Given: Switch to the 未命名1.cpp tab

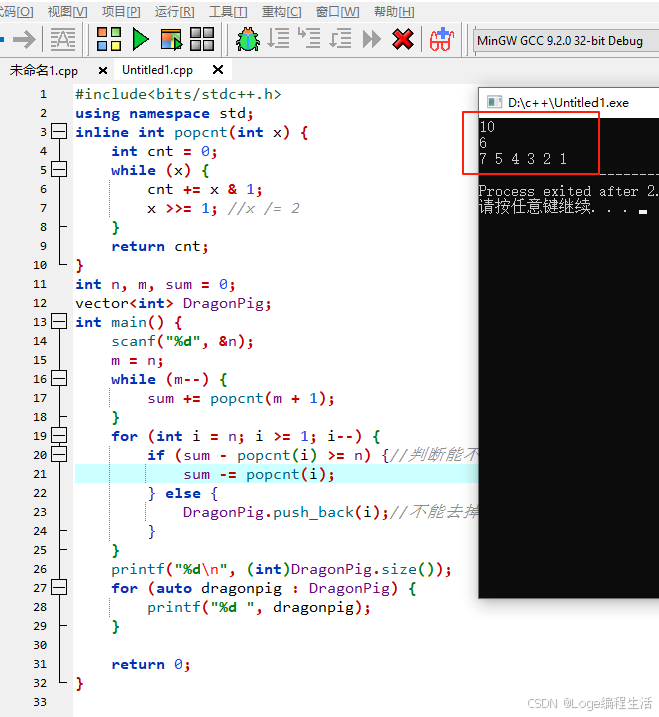Looking at the screenshot, I should (x=44, y=70).
